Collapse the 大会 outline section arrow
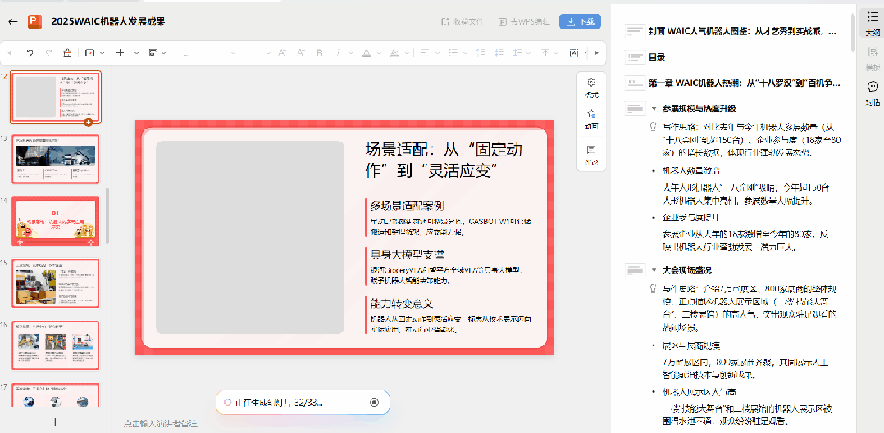 pyautogui.click(x=654, y=269)
